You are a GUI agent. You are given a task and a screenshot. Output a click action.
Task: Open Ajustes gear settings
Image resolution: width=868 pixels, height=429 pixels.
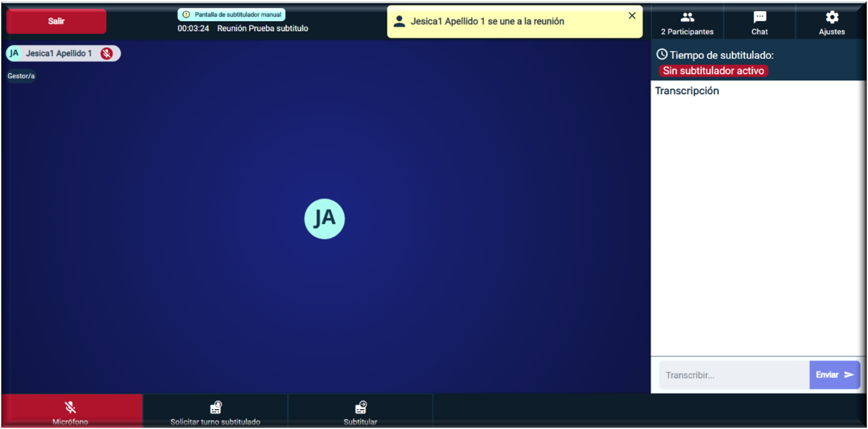coord(832,22)
